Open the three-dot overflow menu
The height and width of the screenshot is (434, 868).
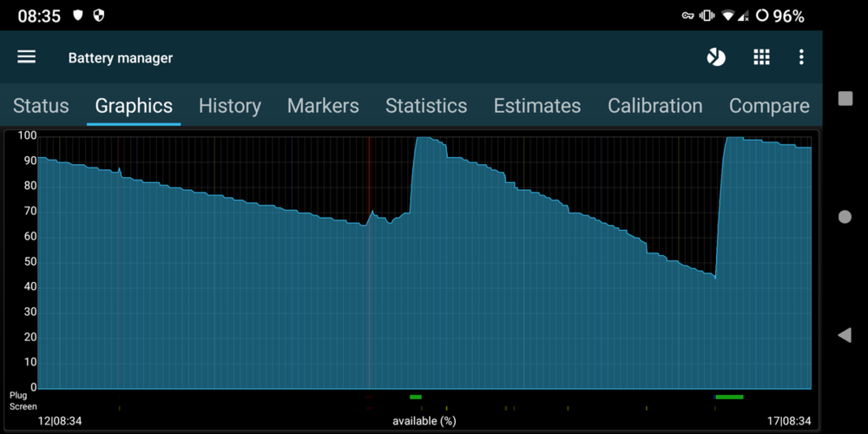(801, 57)
